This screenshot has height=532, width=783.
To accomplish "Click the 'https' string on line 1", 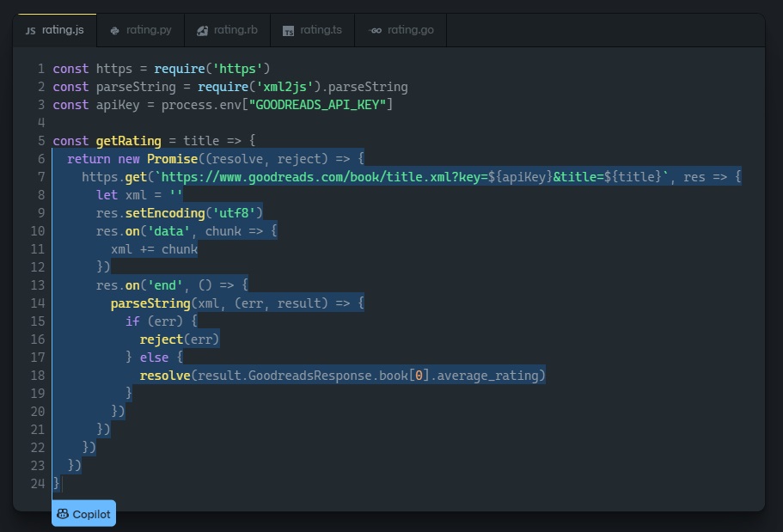I will point(238,69).
